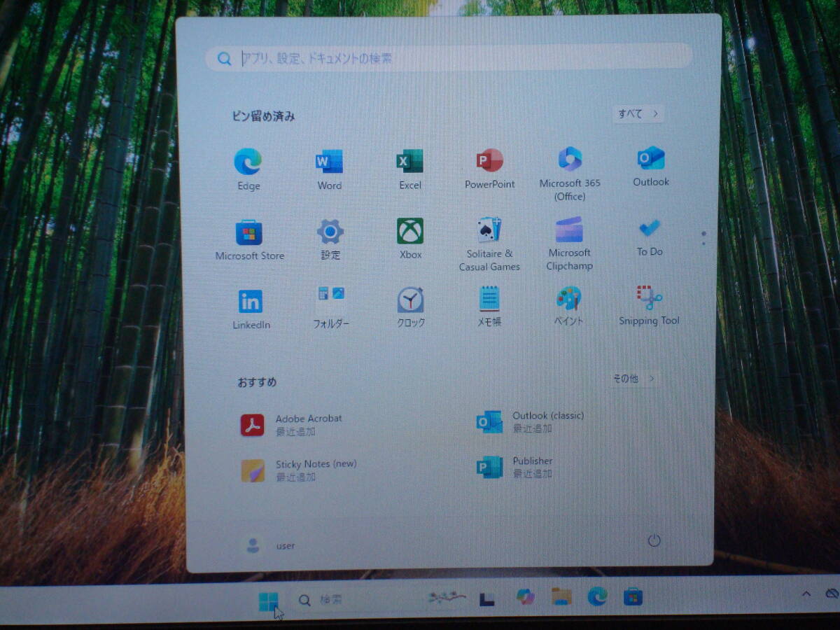Open Excel from pinned apps
This screenshot has height=630, width=840.
410,169
